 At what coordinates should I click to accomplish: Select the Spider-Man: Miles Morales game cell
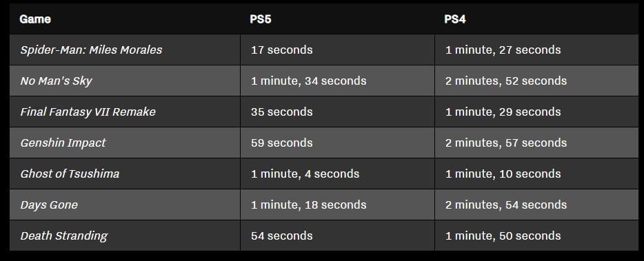[x=125, y=50]
